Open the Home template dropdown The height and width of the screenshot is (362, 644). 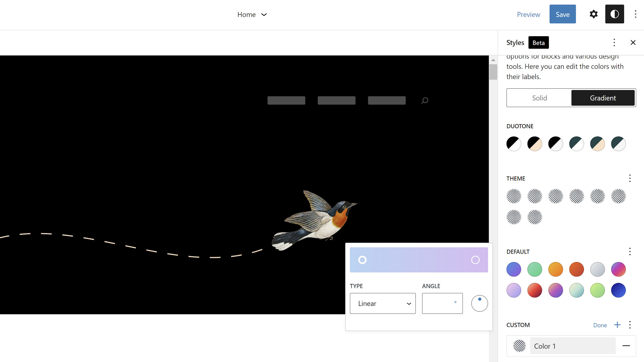[x=252, y=14]
